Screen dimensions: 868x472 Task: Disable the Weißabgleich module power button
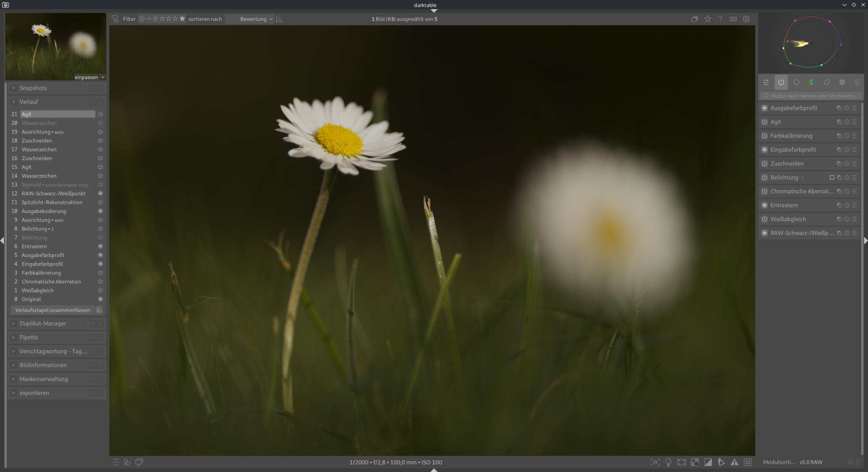coord(765,219)
